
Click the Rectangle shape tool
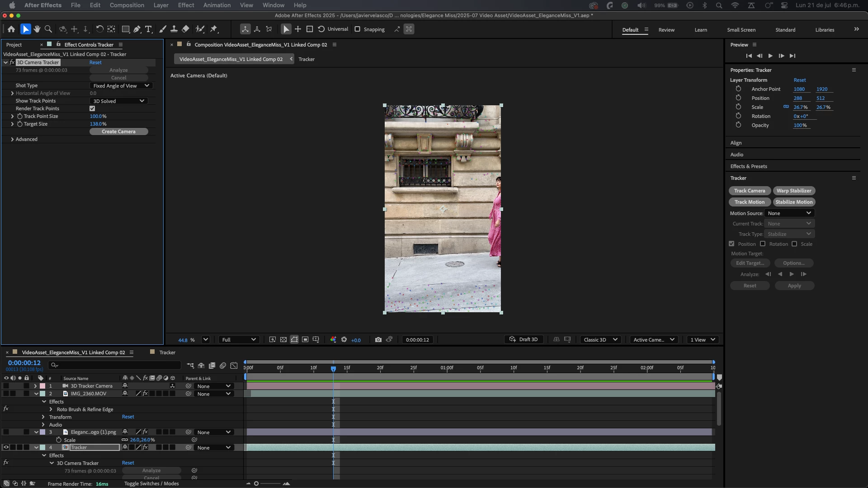pyautogui.click(x=126, y=29)
